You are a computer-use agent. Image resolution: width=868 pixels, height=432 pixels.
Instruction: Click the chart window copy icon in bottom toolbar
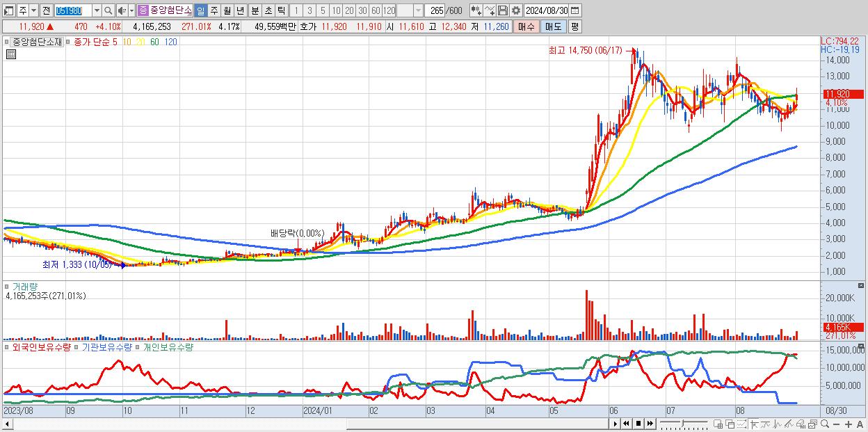pyautogui.click(x=812, y=424)
